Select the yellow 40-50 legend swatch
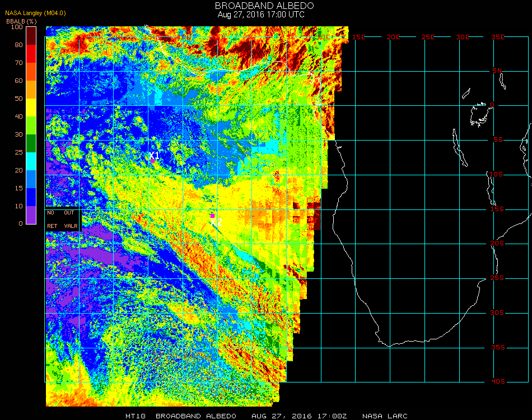This screenshot has width=532, height=420. [31, 108]
